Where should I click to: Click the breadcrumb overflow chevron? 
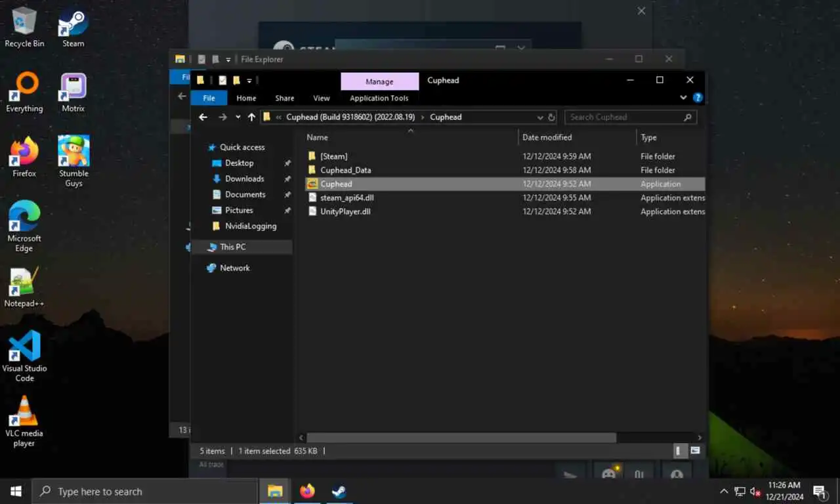coord(280,117)
